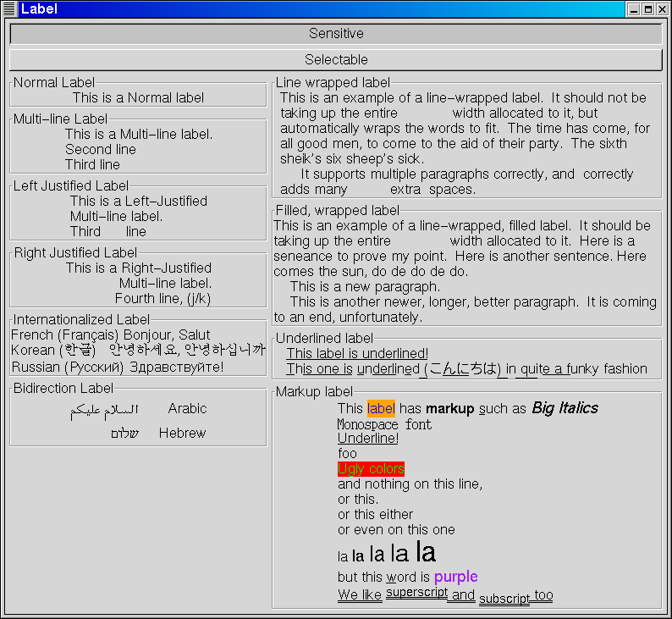The image size is (672, 619).
Task: Click the Hebrew script text
Action: [124, 434]
